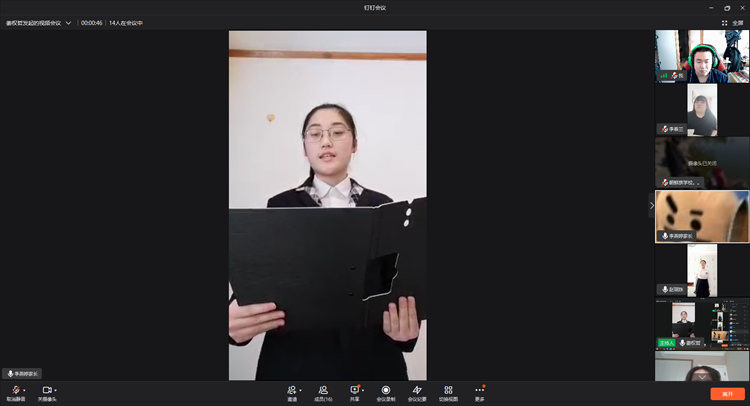Expand the microphone options arrow
Viewport: 750px width, 406px height.
click(24, 390)
